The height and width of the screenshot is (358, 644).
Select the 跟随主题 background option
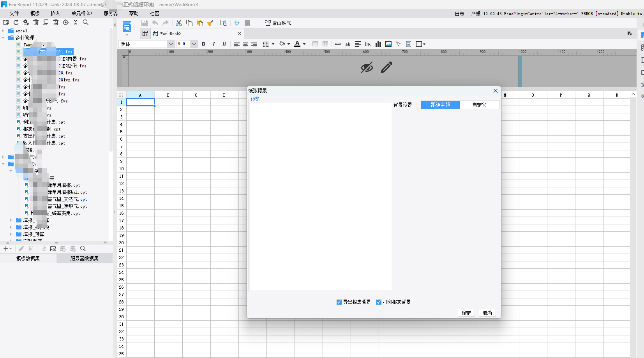coord(440,105)
